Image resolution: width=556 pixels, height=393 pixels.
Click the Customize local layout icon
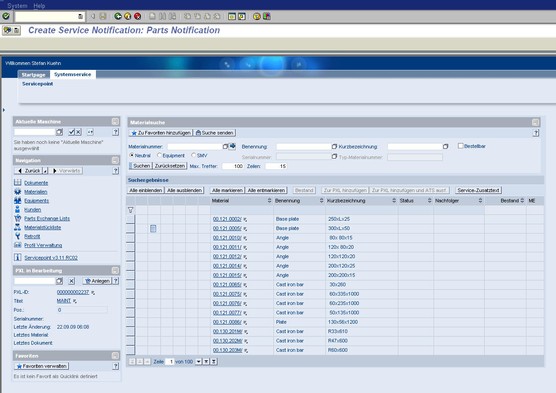[267, 16]
